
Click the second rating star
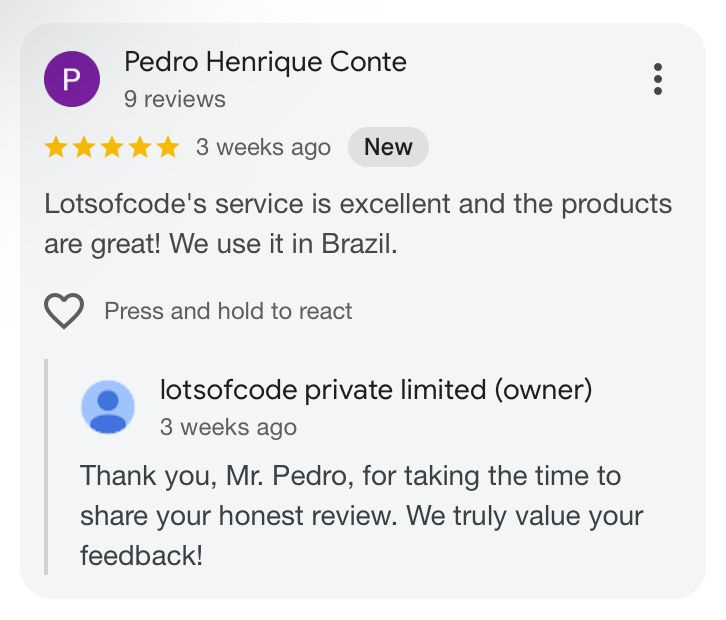[x=84, y=148]
